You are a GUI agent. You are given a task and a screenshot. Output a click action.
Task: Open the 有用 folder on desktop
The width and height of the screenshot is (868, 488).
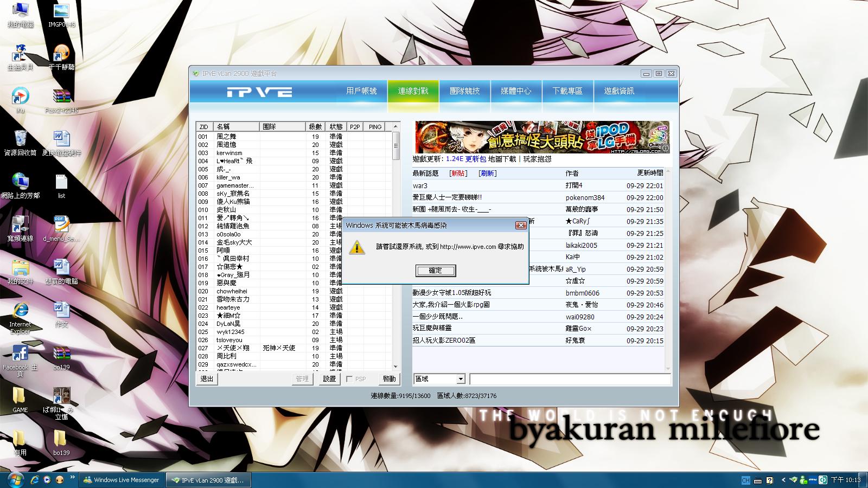point(20,442)
